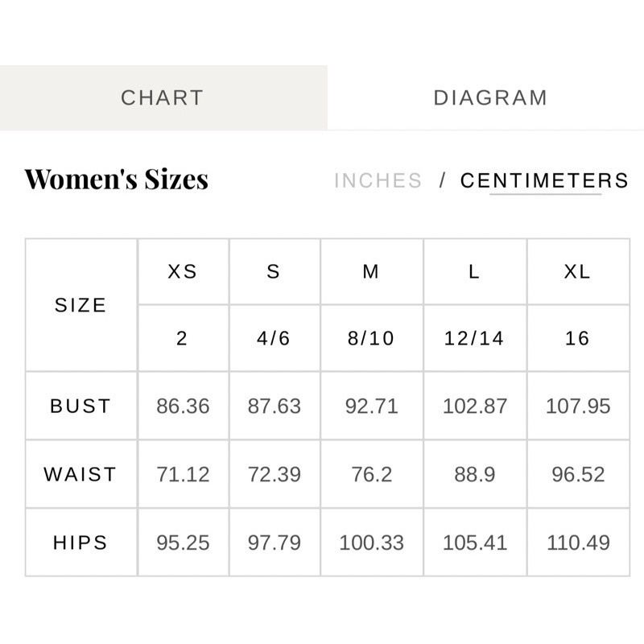The width and height of the screenshot is (644, 644).
Task: Click bust value 86.36 cell
Action: pos(183,406)
